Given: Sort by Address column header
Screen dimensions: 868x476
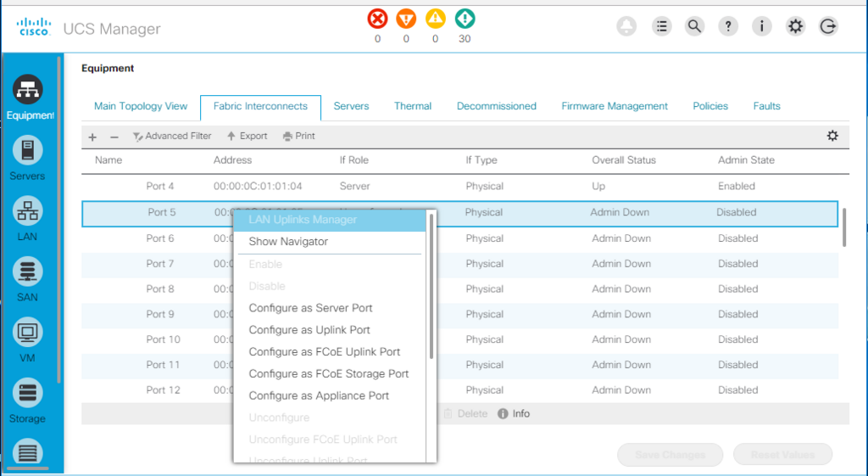Looking at the screenshot, I should [x=232, y=160].
